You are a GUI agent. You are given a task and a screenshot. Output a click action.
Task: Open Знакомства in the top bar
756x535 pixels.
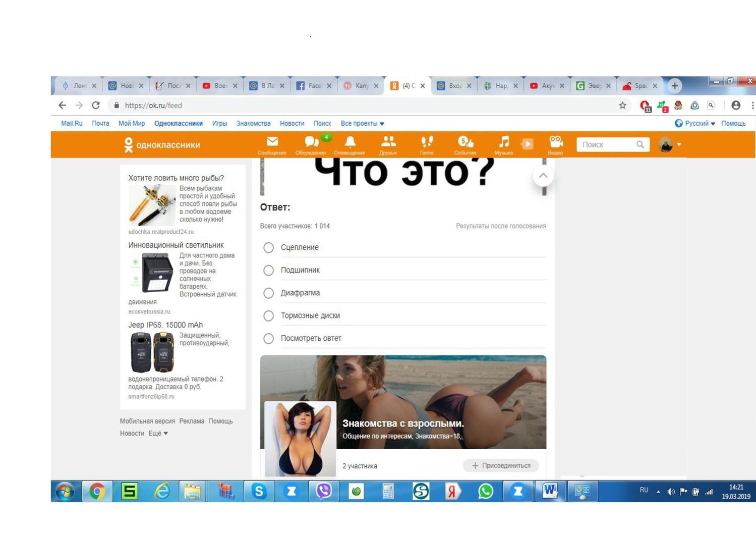(x=253, y=123)
